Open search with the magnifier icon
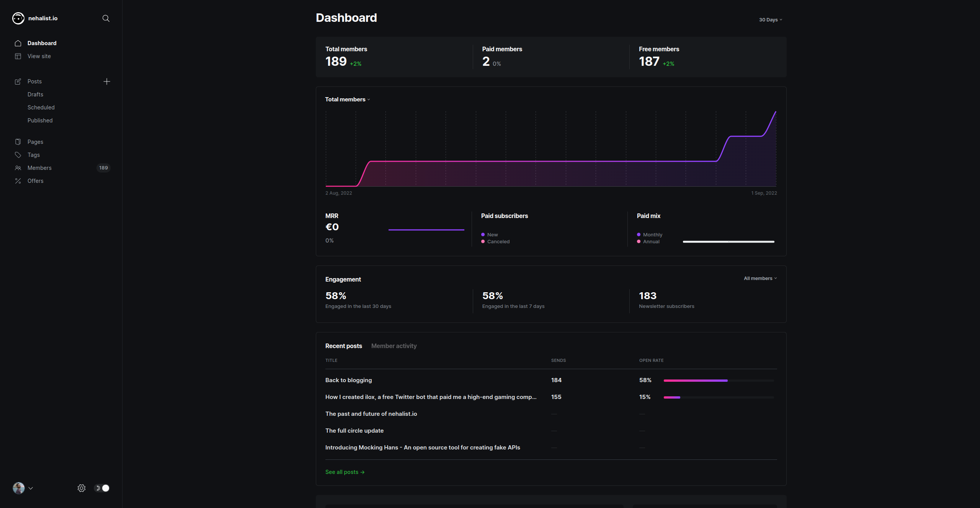Screen dimensions: 980x508 point(106,18)
